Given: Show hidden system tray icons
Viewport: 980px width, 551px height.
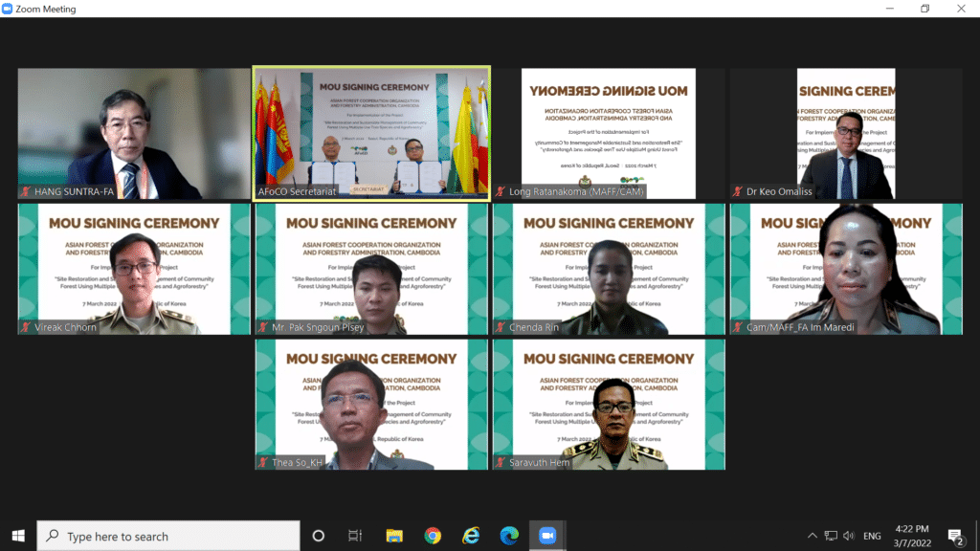Looking at the screenshot, I should (812, 536).
